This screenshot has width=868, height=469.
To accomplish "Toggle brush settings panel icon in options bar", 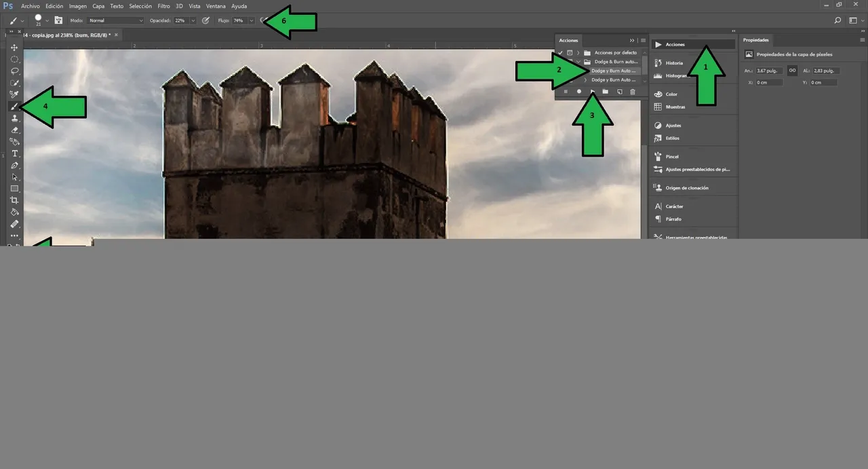I will pos(58,20).
